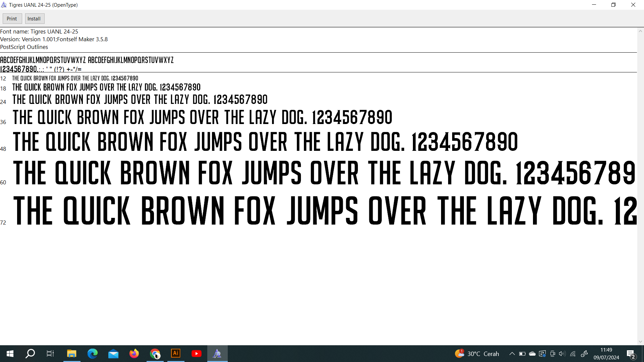Open the Mail app icon

coord(113,354)
